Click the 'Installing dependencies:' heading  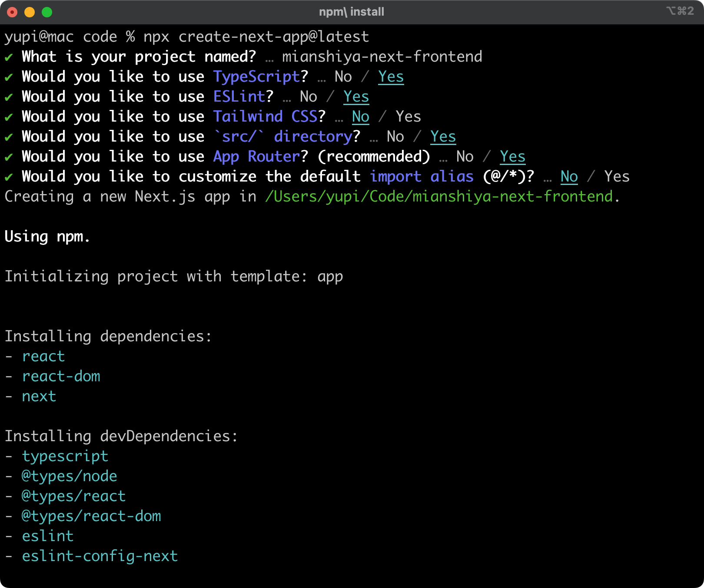108,337
